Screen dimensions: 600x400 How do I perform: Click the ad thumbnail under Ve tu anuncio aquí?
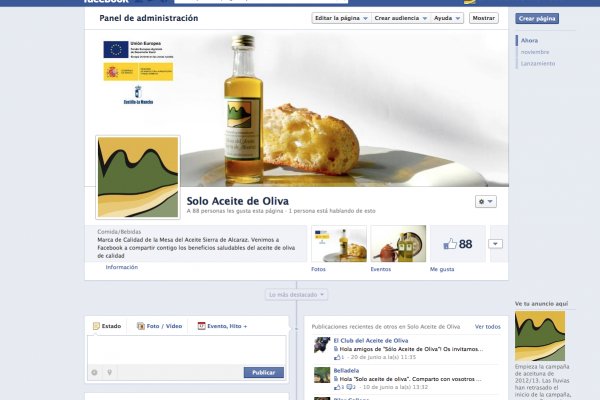[540, 336]
